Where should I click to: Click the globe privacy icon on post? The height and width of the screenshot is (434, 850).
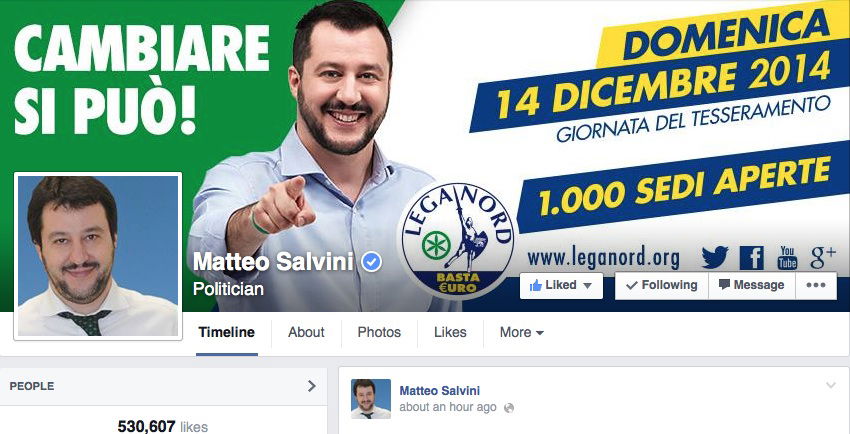coord(508,408)
